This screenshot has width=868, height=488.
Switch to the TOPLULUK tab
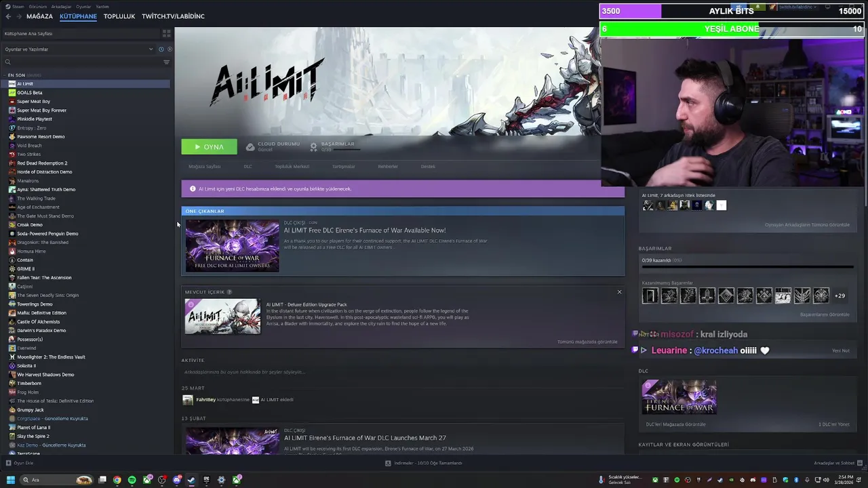pos(119,16)
